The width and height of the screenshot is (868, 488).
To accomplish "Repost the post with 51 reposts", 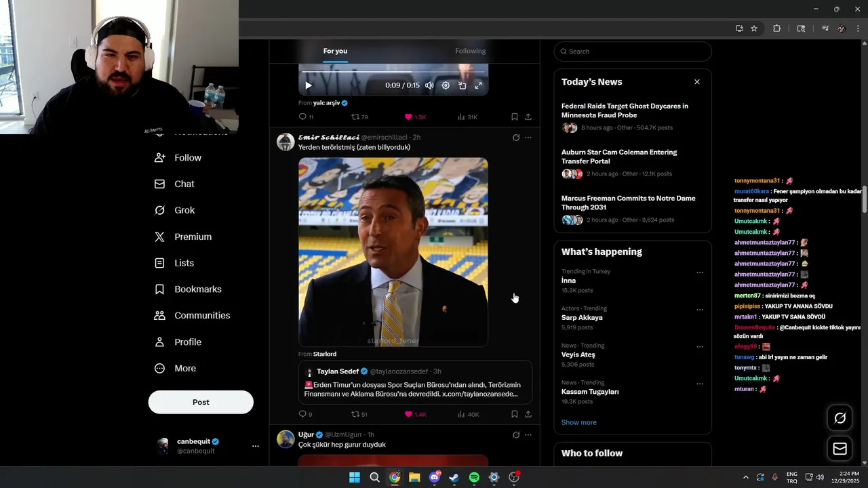I will click(x=359, y=414).
